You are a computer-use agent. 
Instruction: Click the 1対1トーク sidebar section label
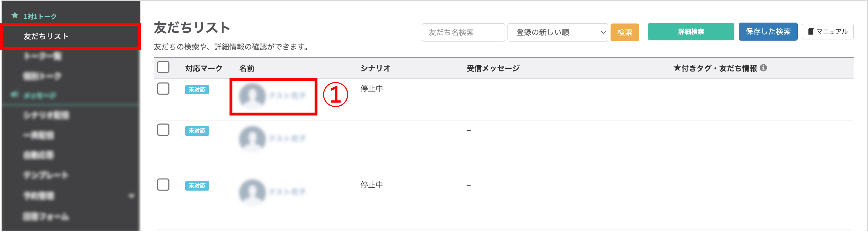pyautogui.click(x=40, y=17)
